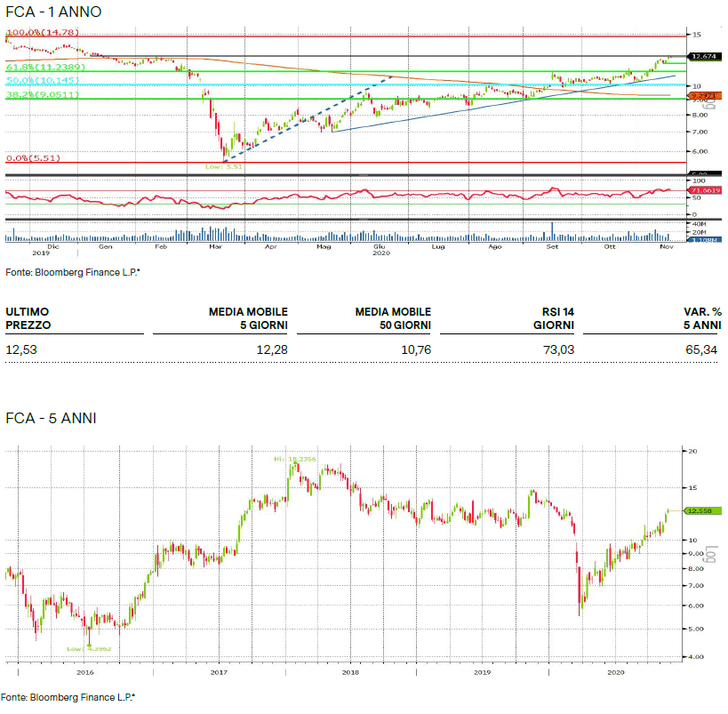This screenshot has width=728, height=714.
Task: Click the 2019 year label on the 5-year chart axis
Action: 482,672
